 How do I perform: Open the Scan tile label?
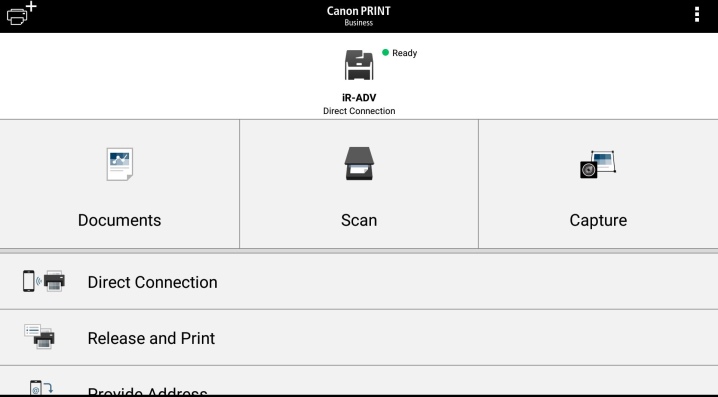[x=359, y=220]
